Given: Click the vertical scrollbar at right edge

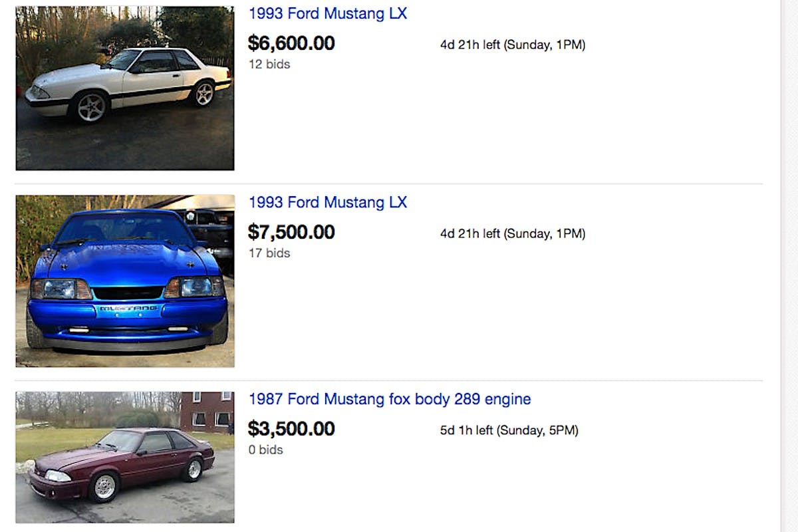Looking at the screenshot, I should click(x=789, y=266).
